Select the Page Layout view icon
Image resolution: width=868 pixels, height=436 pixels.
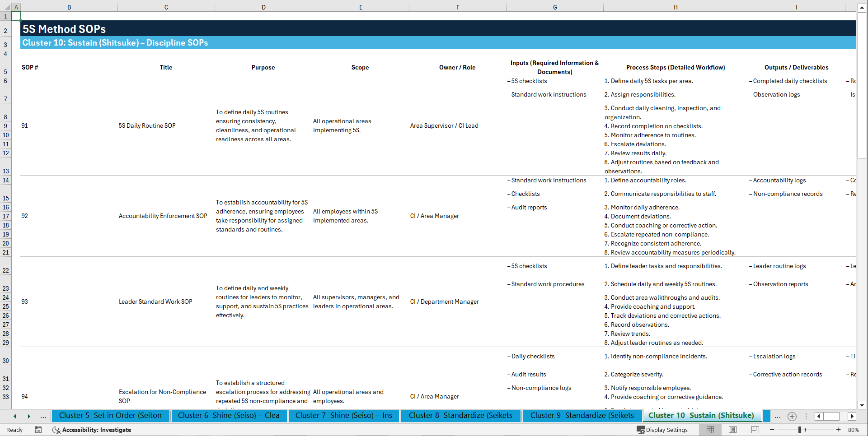(x=732, y=430)
